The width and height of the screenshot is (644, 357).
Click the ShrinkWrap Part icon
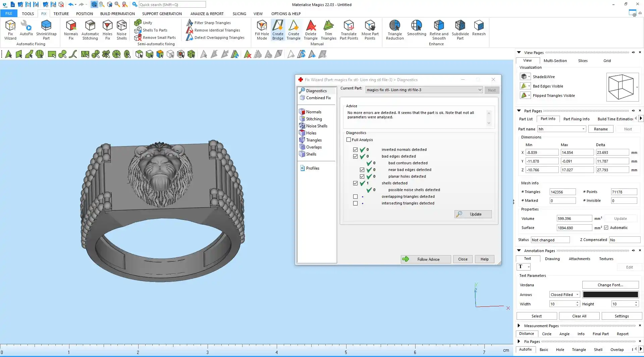46,29
